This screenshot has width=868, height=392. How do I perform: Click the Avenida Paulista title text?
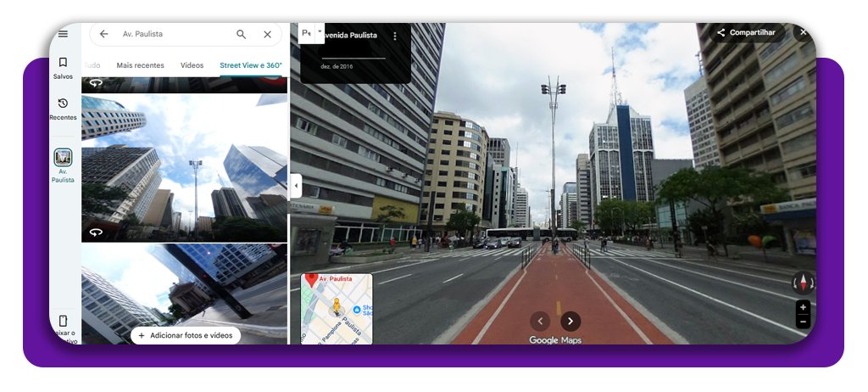[x=349, y=36]
